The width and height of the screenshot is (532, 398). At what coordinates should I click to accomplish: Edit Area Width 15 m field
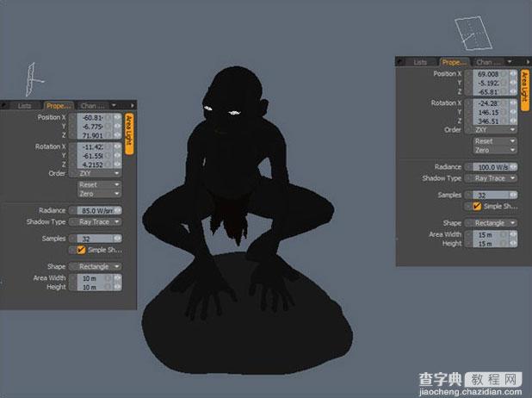491,234
